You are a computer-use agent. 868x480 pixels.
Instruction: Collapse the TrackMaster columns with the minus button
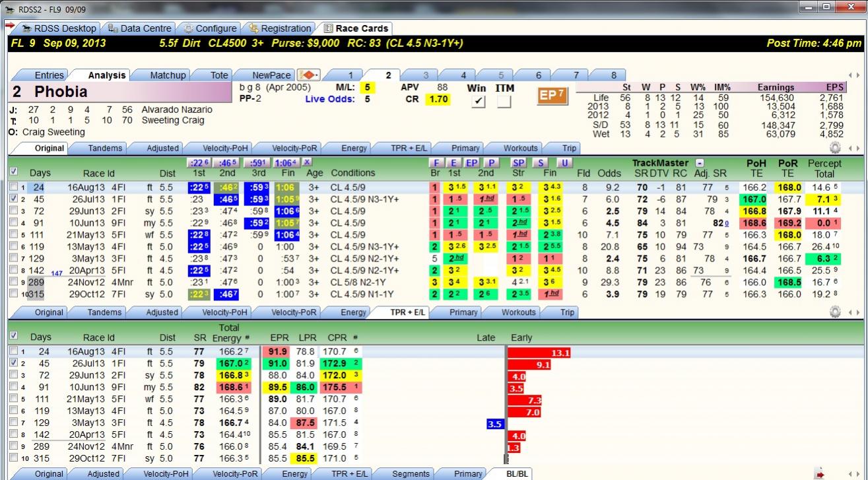click(x=700, y=162)
